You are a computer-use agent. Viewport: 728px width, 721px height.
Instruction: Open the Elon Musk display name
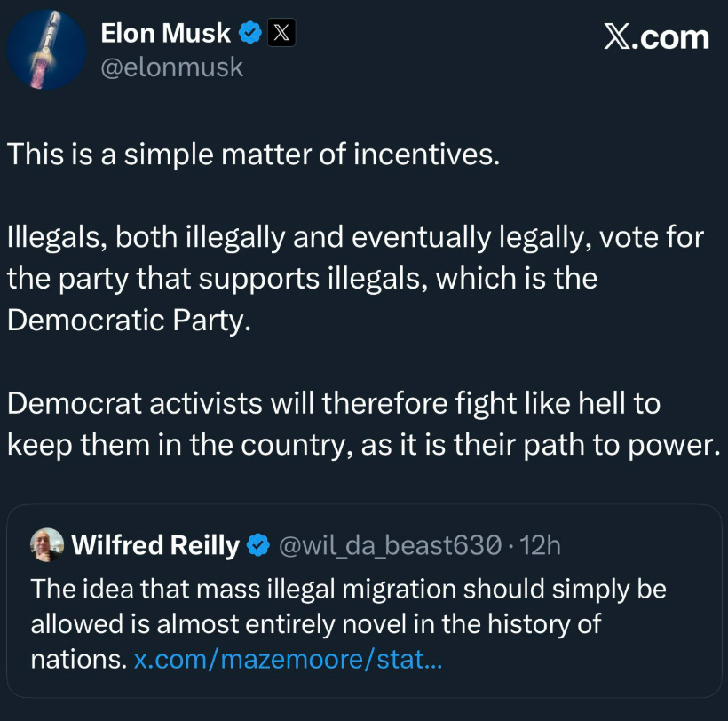[165, 34]
